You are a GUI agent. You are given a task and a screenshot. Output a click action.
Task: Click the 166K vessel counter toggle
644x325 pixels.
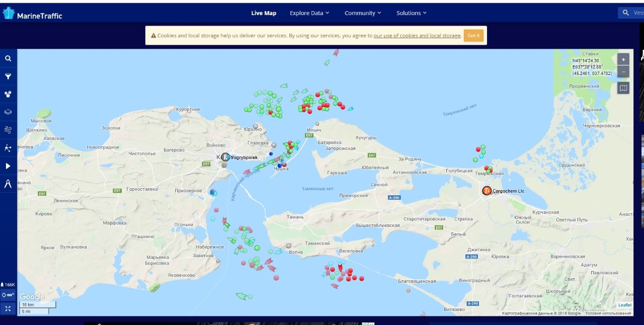pos(8,285)
